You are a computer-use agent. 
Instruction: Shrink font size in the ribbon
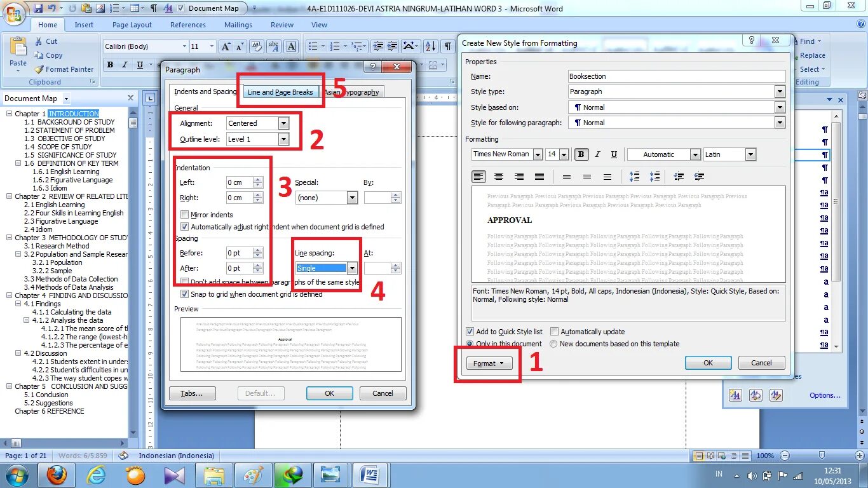tap(240, 46)
